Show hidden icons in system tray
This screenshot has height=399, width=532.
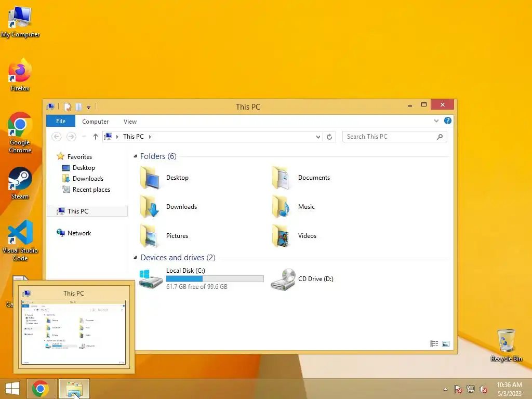tap(445, 389)
